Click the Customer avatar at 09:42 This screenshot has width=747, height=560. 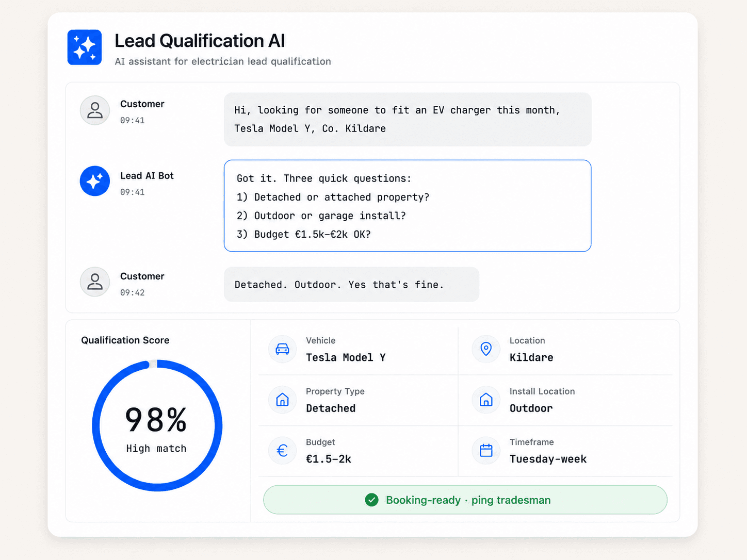coord(95,282)
